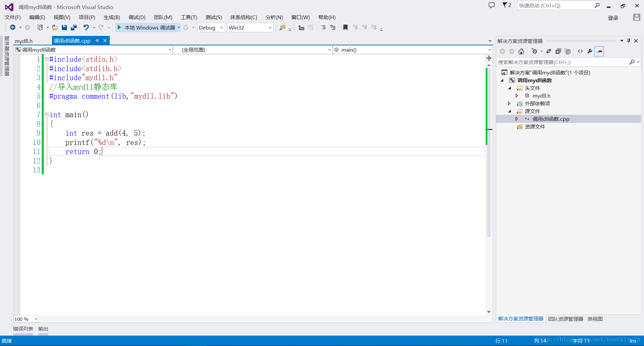
Task: Expand the 外部依赖项 node
Action: point(509,104)
